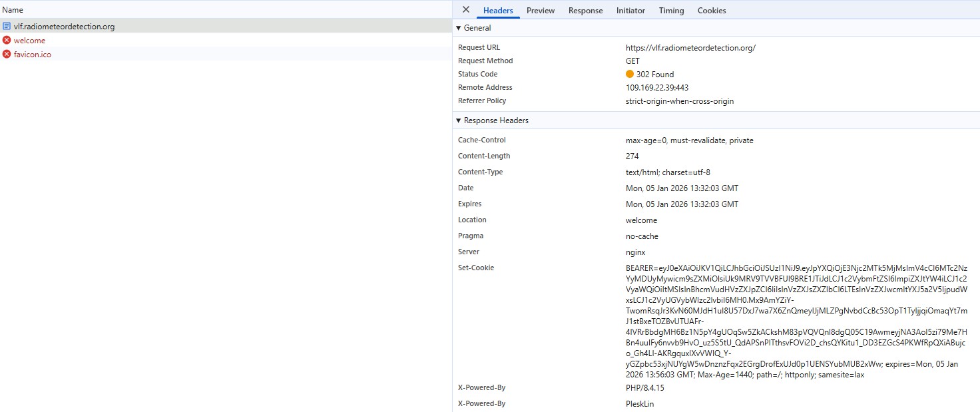Go to the Initiator tab
This screenshot has width=980, height=412.
point(630,11)
